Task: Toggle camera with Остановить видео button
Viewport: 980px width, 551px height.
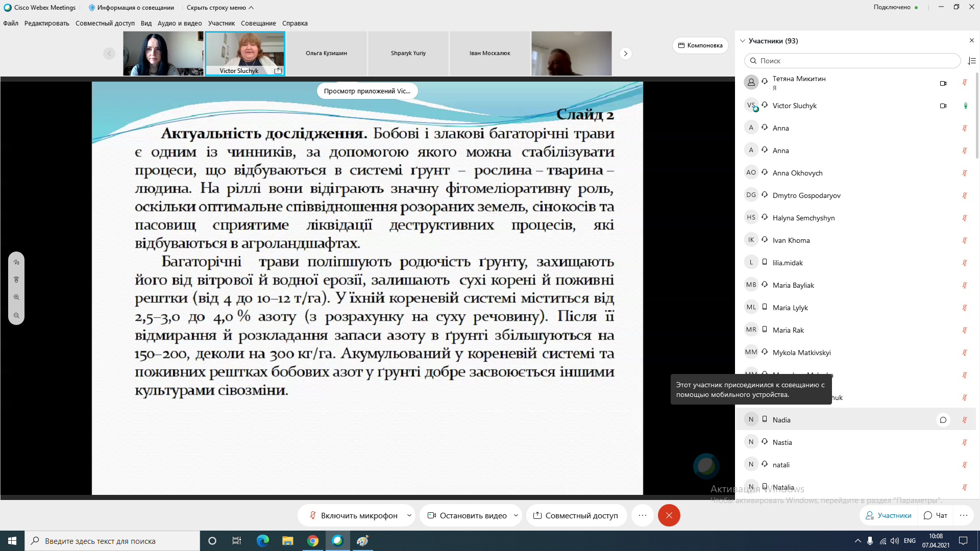Action: click(x=467, y=515)
